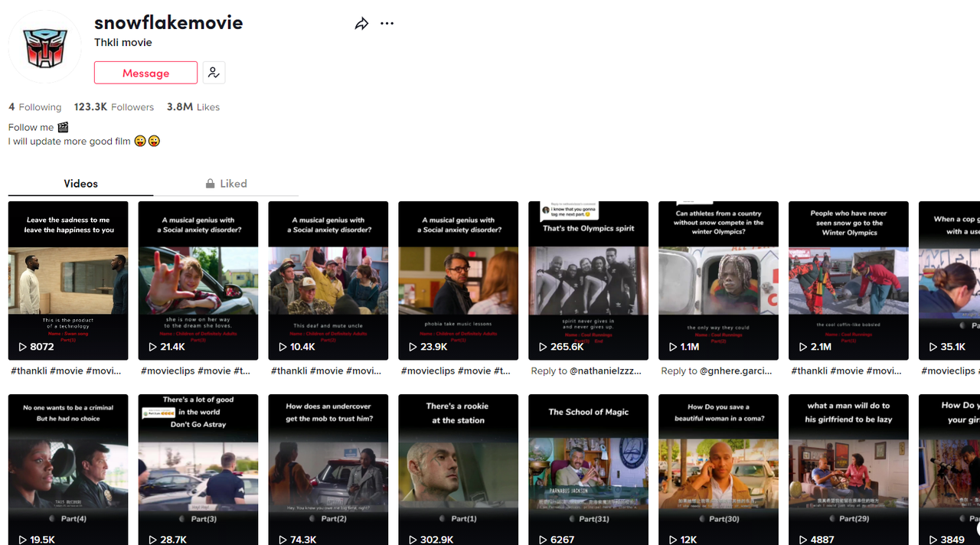Screen dimensions: 980x545
Task: Open 'That's the Olympics spirit' video
Action: point(589,280)
